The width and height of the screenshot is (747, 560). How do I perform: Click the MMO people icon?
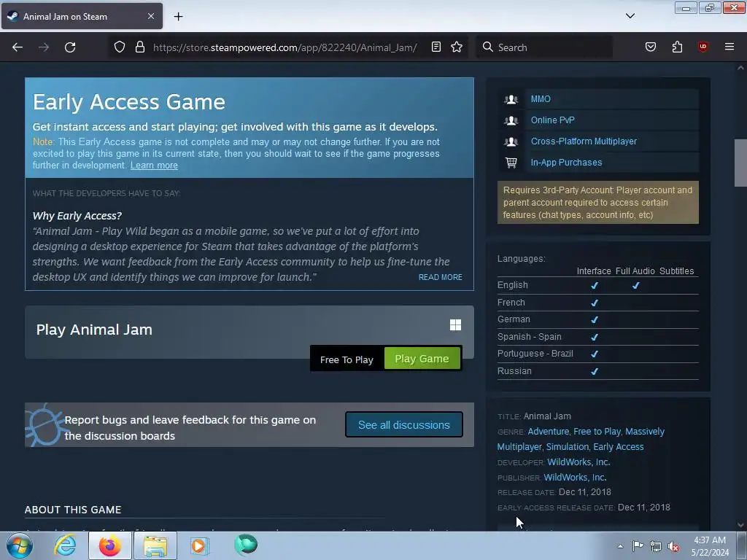click(511, 99)
